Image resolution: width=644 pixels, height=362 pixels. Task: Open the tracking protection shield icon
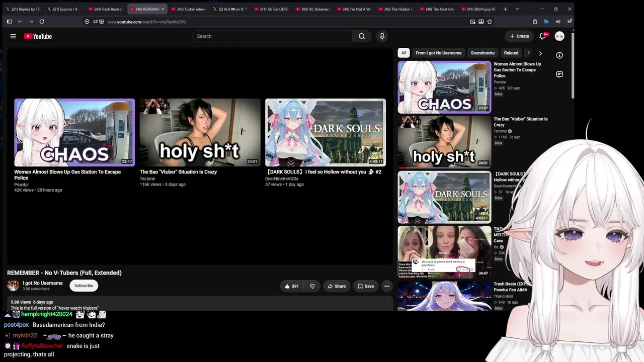[87, 22]
